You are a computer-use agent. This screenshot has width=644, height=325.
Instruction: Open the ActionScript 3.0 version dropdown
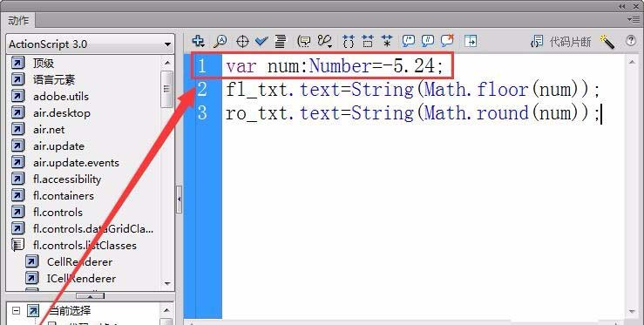point(91,44)
